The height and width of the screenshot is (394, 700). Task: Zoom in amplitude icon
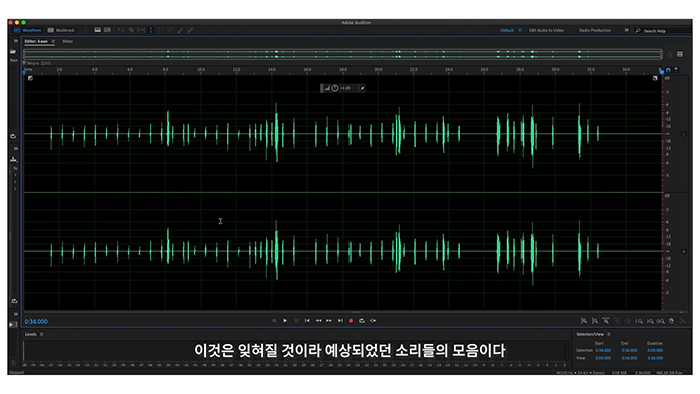coord(583,321)
